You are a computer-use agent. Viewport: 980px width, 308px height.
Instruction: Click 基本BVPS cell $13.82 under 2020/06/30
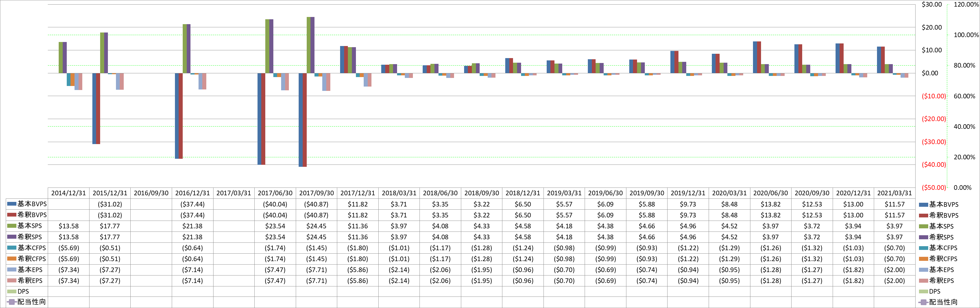[x=770, y=204]
